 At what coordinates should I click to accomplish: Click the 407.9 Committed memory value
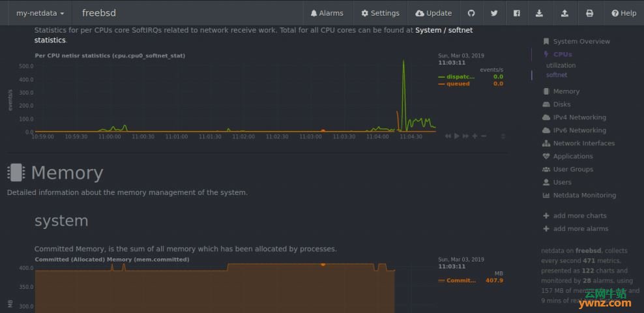(x=494, y=280)
